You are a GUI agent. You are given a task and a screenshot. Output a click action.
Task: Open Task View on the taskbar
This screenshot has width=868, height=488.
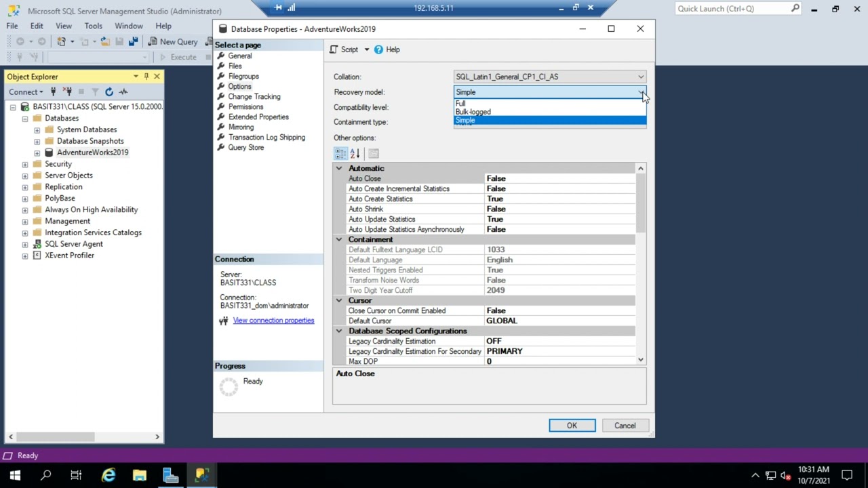pyautogui.click(x=76, y=475)
